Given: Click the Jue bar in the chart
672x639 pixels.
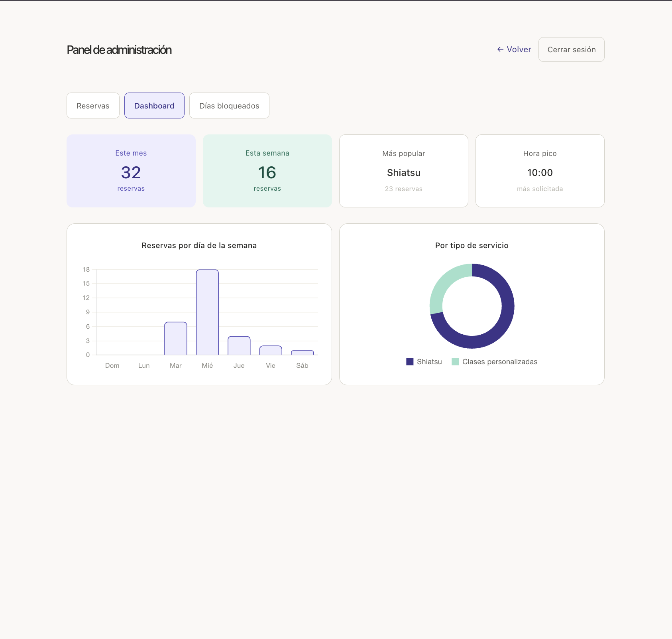Looking at the screenshot, I should click(239, 345).
